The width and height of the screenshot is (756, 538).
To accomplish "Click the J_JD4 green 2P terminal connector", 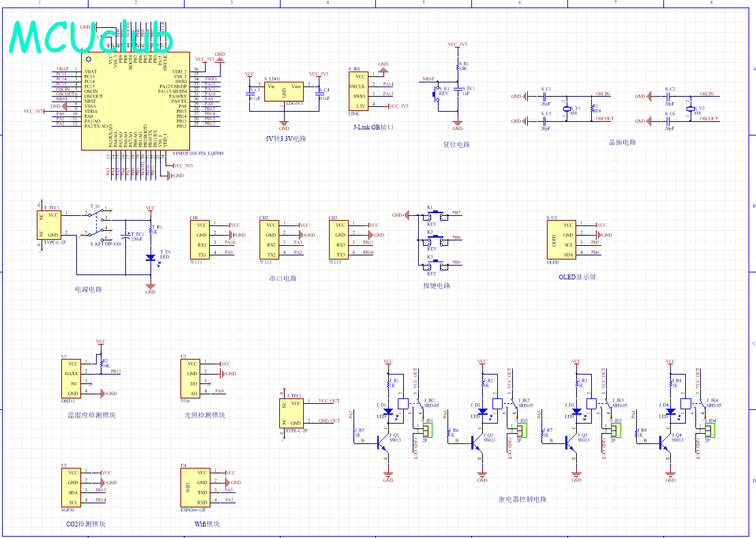I will [710, 430].
